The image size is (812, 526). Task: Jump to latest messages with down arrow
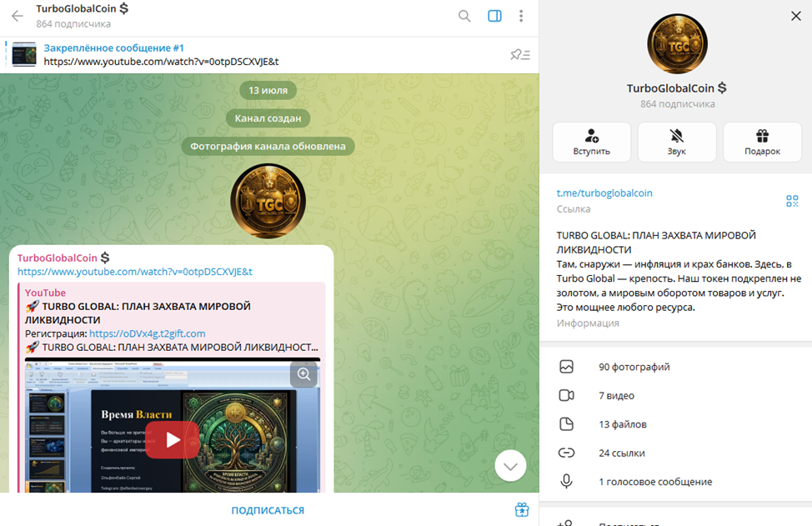(x=510, y=466)
